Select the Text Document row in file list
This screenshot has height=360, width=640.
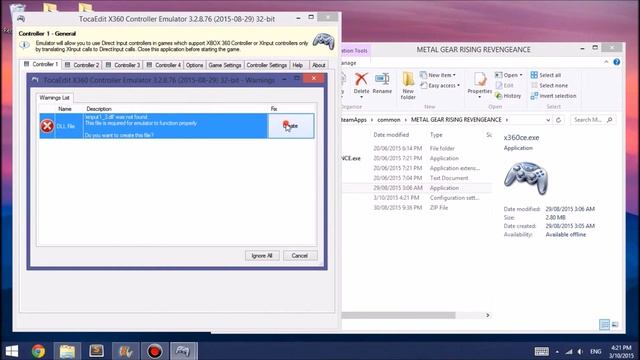coord(416,178)
